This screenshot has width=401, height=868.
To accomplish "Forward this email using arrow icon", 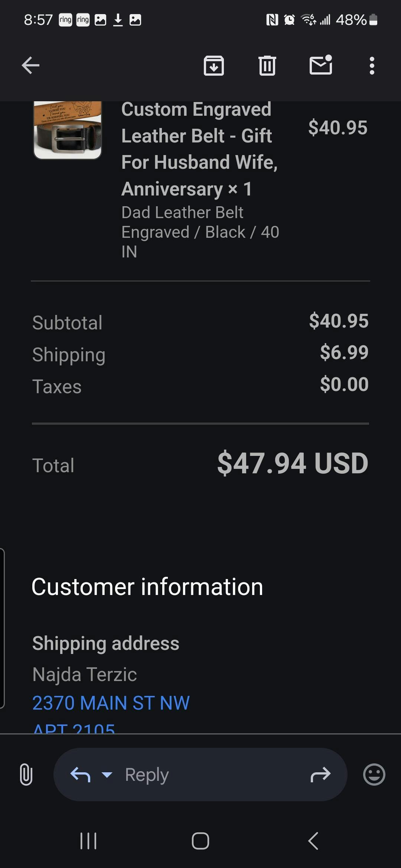I will (x=320, y=775).
